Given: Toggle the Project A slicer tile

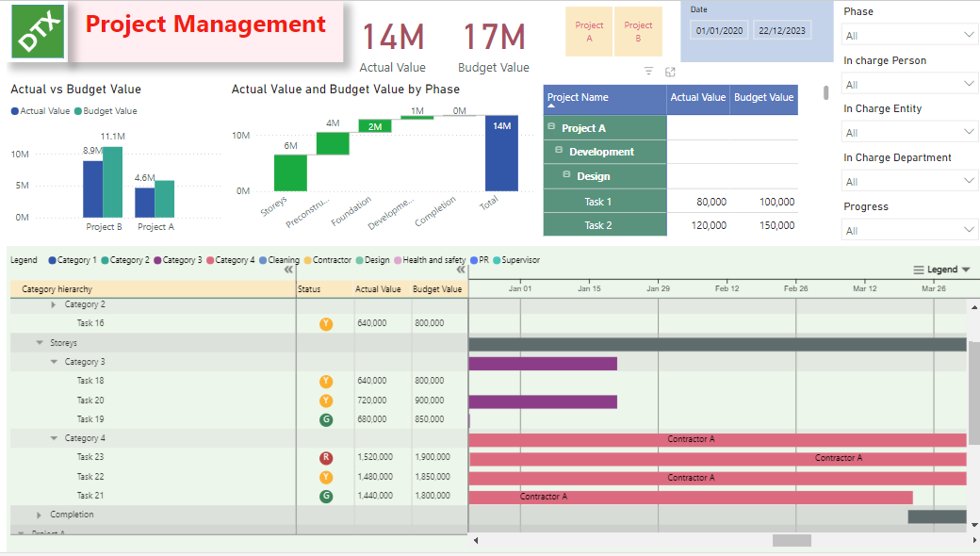Looking at the screenshot, I should coord(589,32).
